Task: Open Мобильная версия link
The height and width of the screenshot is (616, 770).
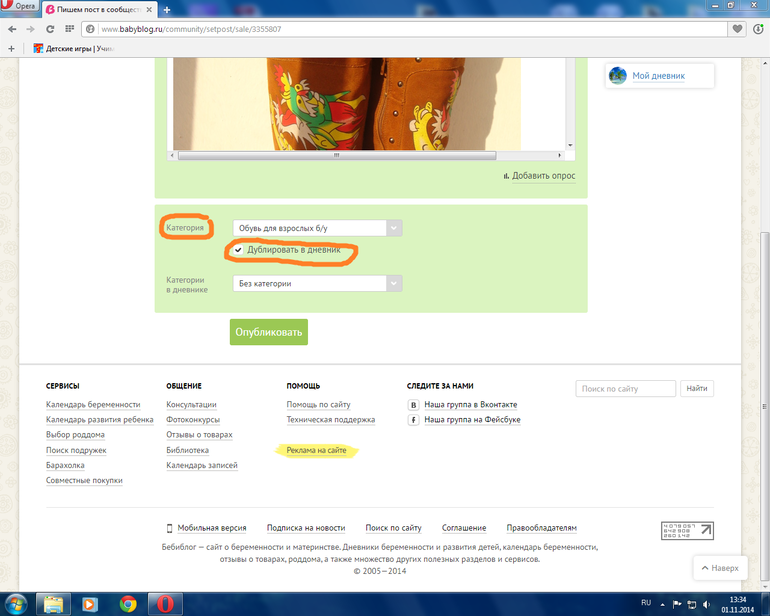Action: coord(212,528)
